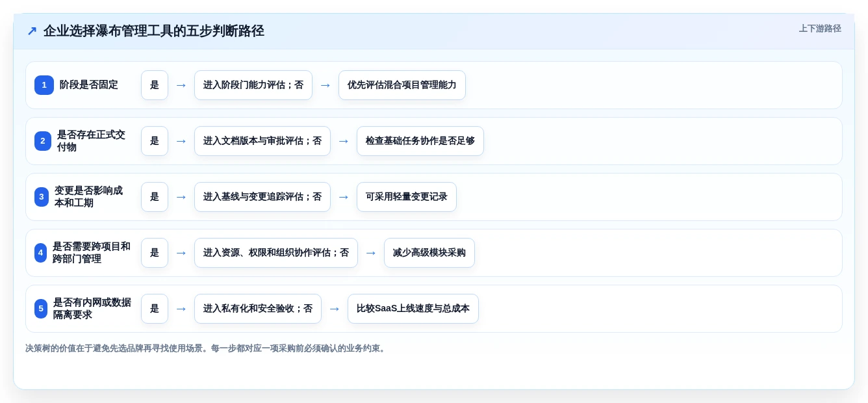Viewport: 868px width, 403px height.
Task: Click the question 阶段是否固定
Action: click(89, 85)
